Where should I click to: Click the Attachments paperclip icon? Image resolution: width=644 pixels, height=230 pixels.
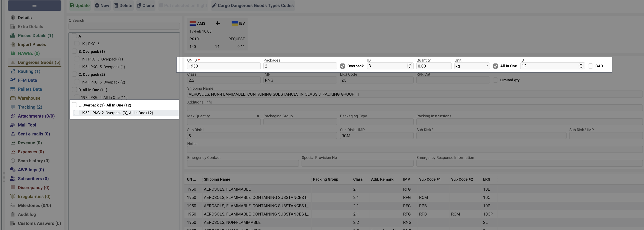(13, 116)
